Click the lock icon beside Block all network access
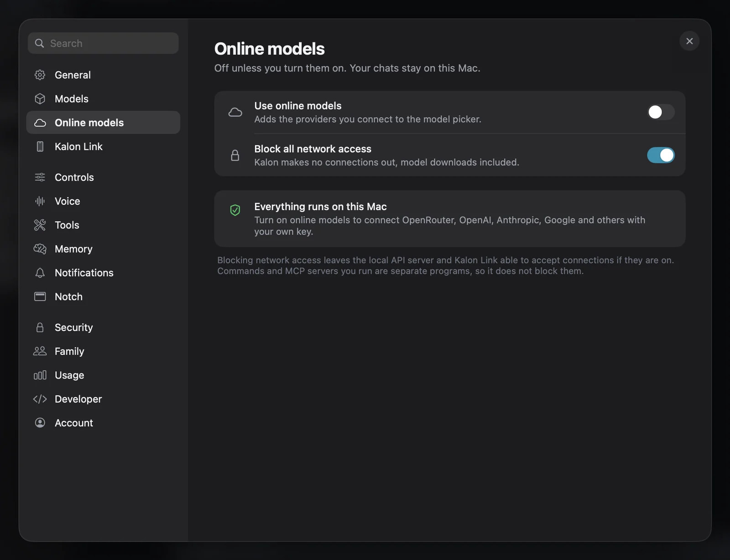730x560 pixels. 235,155
